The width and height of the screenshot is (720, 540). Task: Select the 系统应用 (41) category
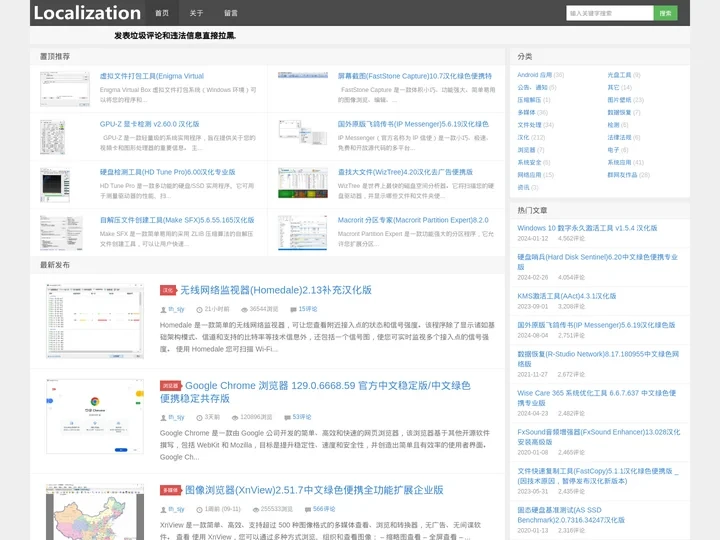pyautogui.click(x=625, y=162)
